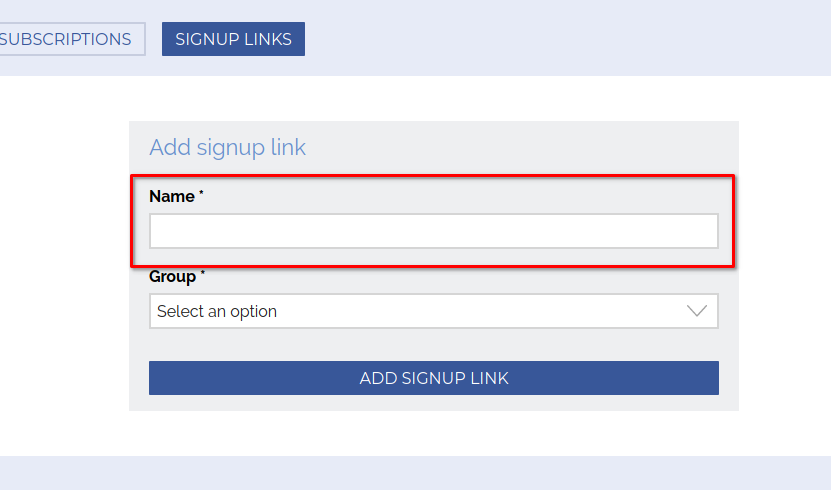The image size is (831, 490).
Task: Focus the Name text field
Action: (433, 231)
